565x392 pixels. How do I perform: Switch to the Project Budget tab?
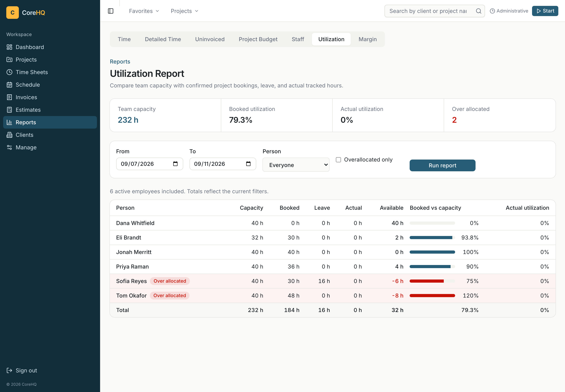tap(258, 39)
